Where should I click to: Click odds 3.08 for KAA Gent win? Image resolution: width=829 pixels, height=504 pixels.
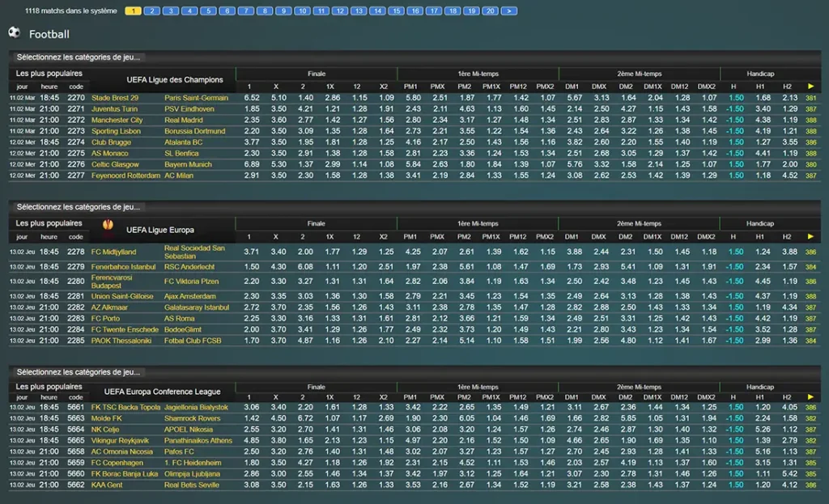[x=252, y=485]
